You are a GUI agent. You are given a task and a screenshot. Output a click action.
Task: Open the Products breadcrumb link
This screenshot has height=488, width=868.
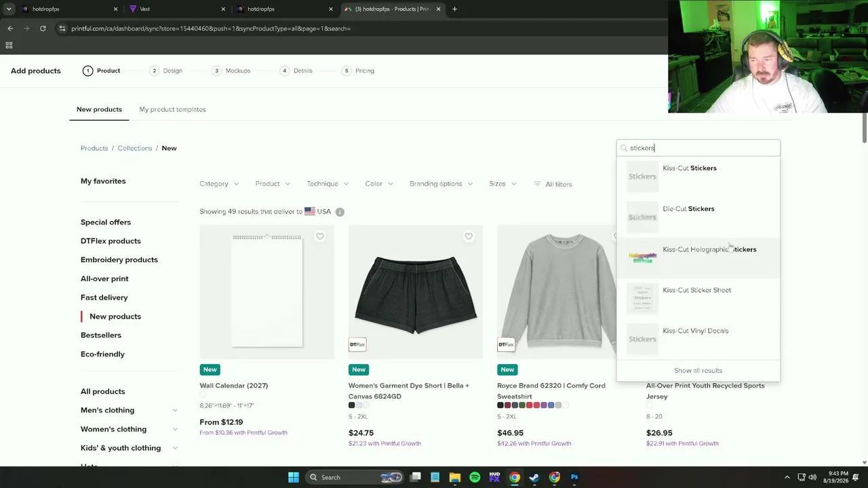tap(94, 148)
